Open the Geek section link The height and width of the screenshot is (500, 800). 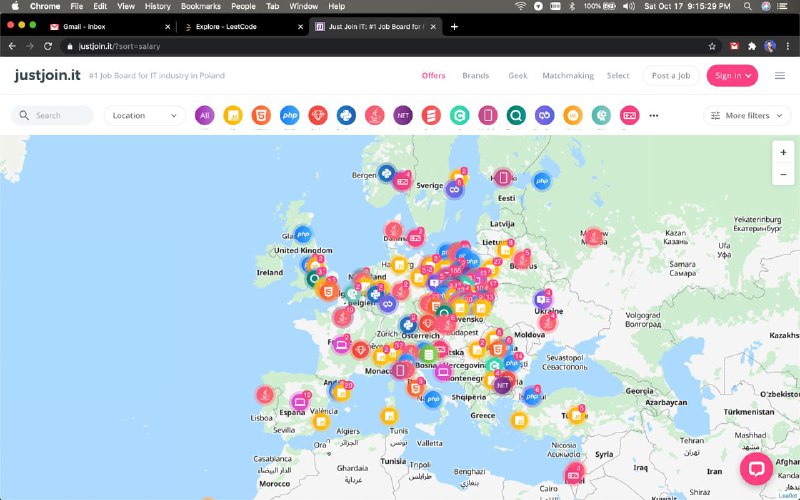pyautogui.click(x=517, y=76)
